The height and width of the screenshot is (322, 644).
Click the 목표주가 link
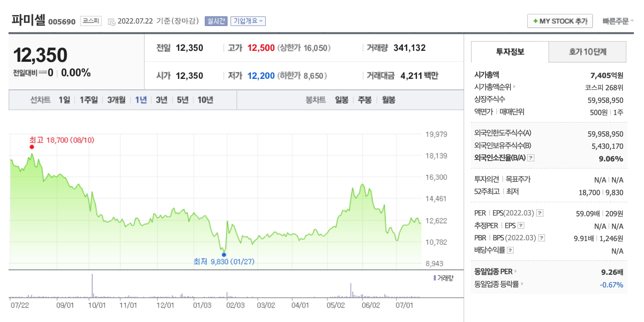coord(518,179)
